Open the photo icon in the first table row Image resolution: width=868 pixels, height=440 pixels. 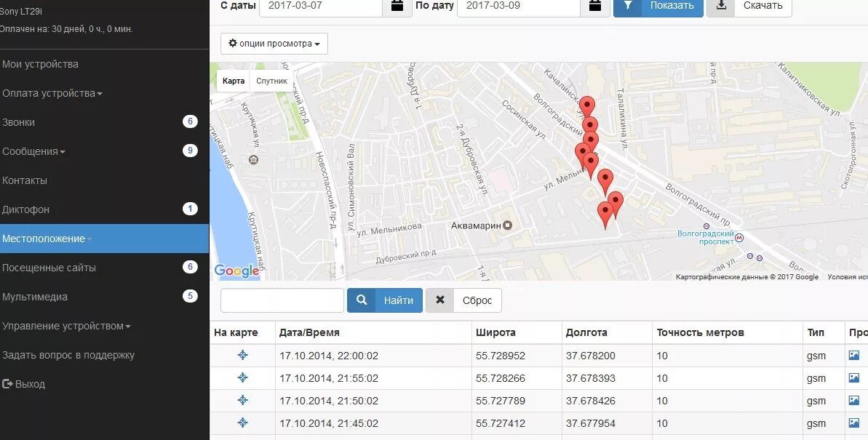[x=854, y=356]
